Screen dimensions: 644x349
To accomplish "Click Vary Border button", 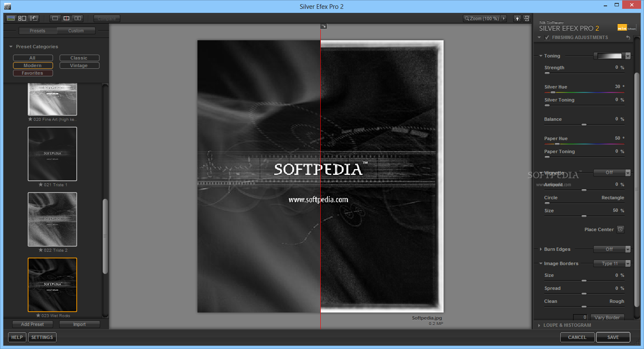I will [x=607, y=318].
